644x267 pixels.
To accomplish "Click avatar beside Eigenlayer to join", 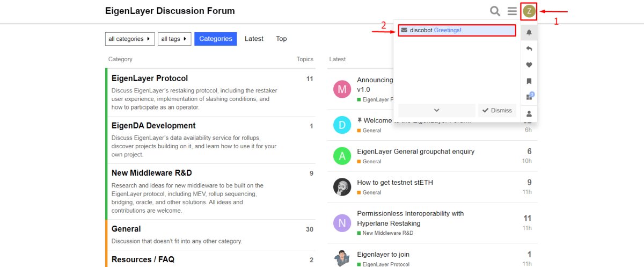I will pos(342,258).
